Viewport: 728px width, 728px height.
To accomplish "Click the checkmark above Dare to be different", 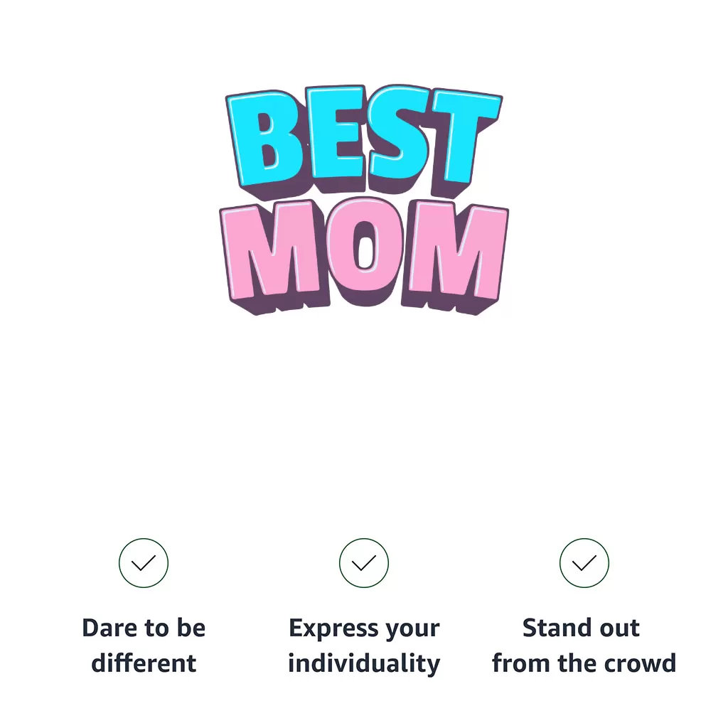I will 144,563.
